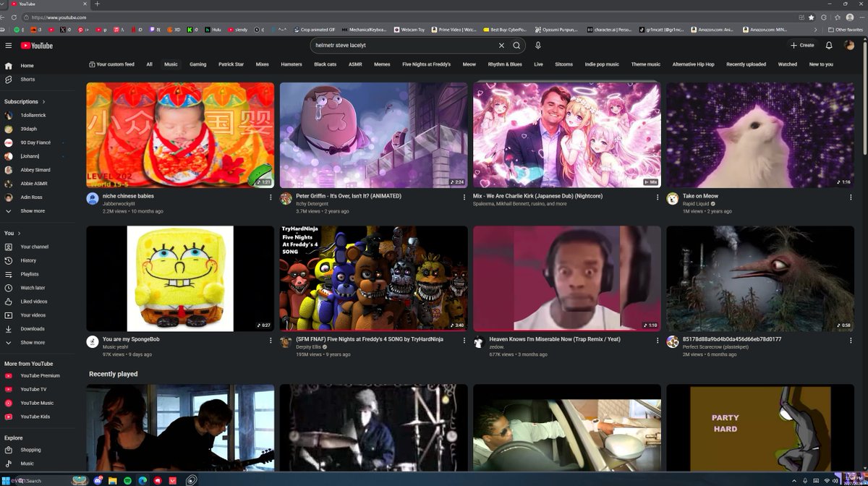Open Rapid Liquid channel link
The width and height of the screenshot is (868, 486).
pyautogui.click(x=696, y=204)
